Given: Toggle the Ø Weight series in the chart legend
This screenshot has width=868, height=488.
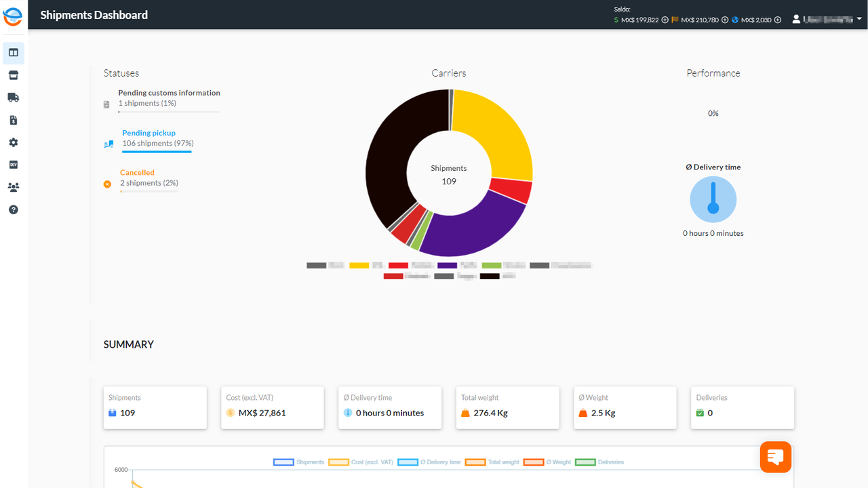Looking at the screenshot, I should [548, 462].
